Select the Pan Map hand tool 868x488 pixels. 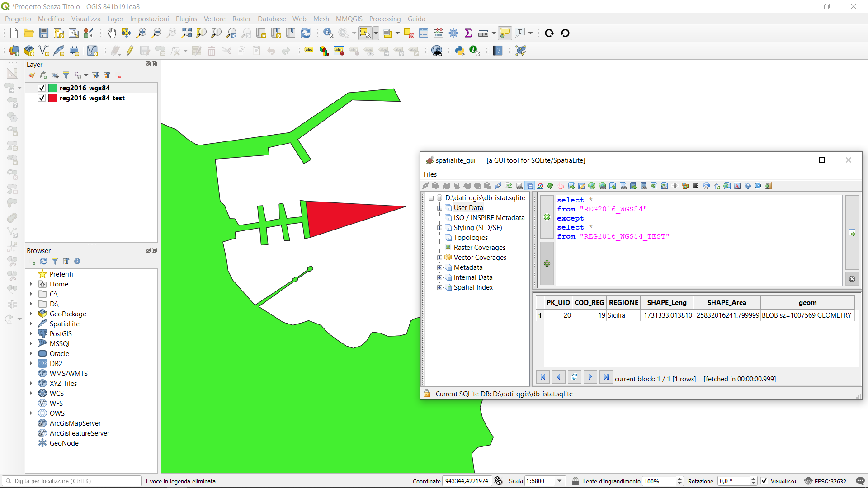pyautogui.click(x=112, y=33)
